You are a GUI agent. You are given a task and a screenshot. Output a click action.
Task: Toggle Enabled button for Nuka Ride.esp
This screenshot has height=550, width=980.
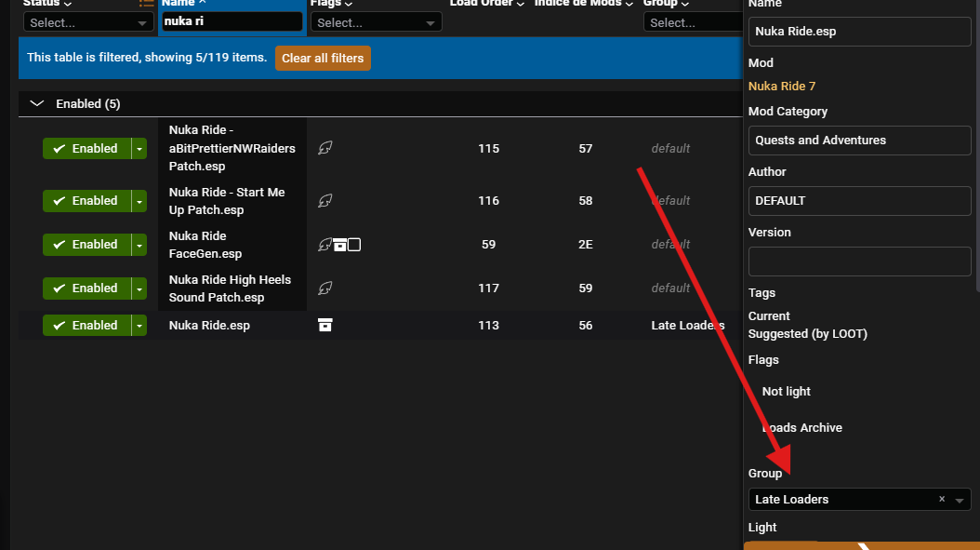click(86, 326)
